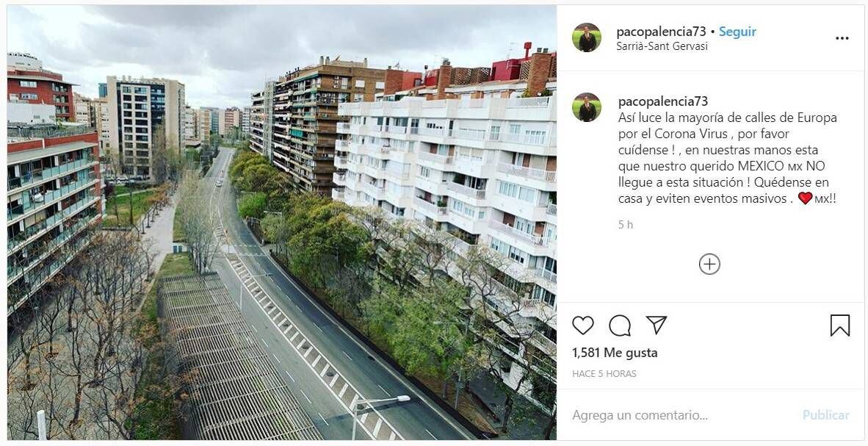Image resolution: width=868 pixels, height=446 pixels.
Task: Open pacopalencia73 username above caption
Action: point(663,101)
